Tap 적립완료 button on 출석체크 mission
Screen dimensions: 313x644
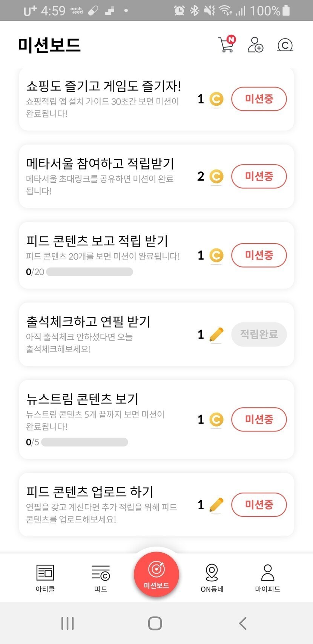point(259,334)
